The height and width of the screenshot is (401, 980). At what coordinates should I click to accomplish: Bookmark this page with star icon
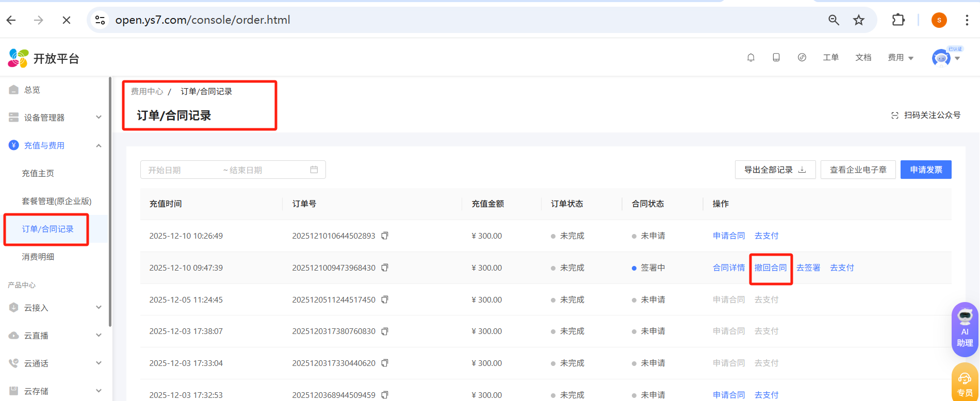point(859,20)
